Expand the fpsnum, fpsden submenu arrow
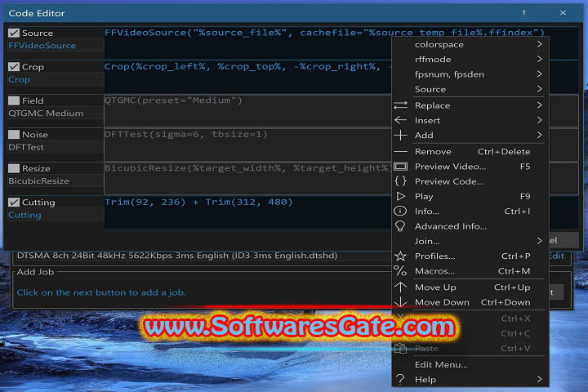Image resolution: width=588 pixels, height=392 pixels. click(539, 74)
